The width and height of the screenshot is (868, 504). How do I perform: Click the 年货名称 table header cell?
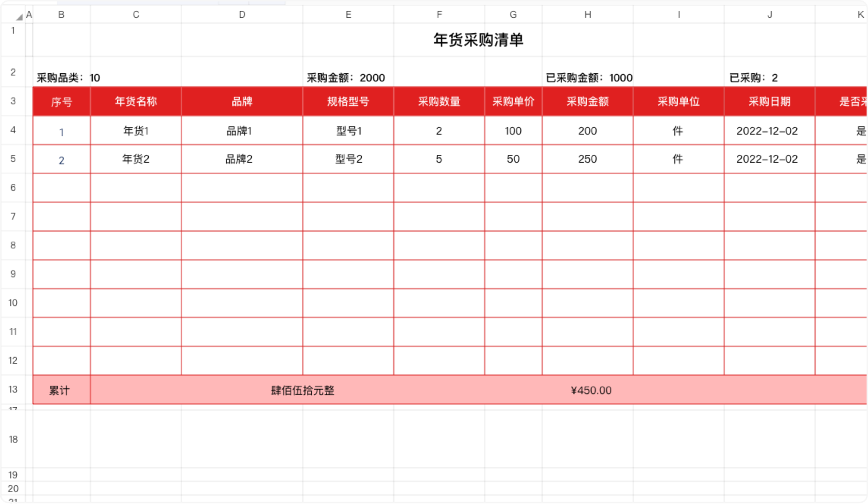pyautogui.click(x=136, y=101)
